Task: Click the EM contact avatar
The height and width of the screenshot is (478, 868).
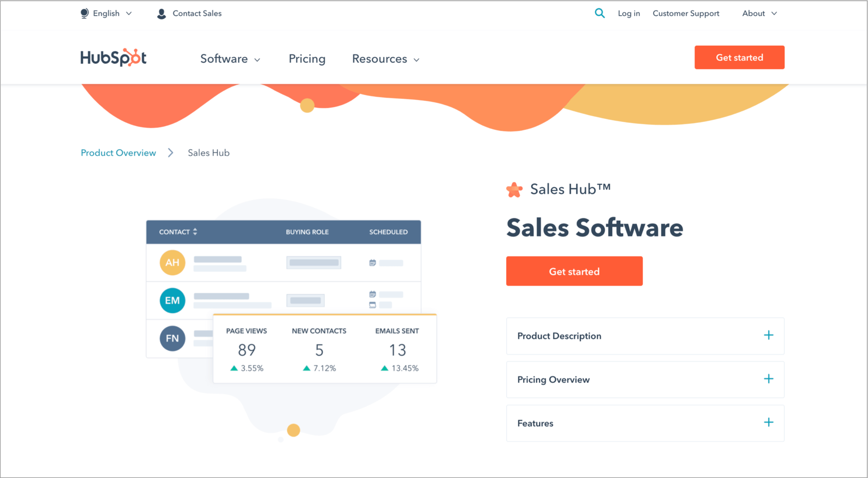Action: [x=172, y=301]
